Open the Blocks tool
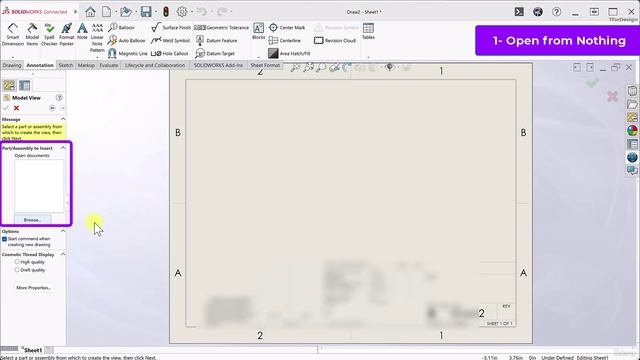The image size is (640, 360). tap(258, 31)
